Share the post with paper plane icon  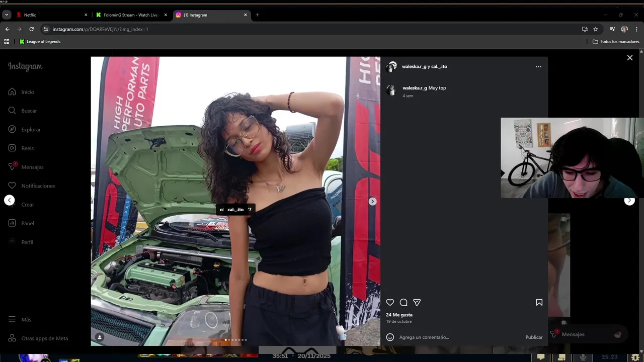pos(417,302)
